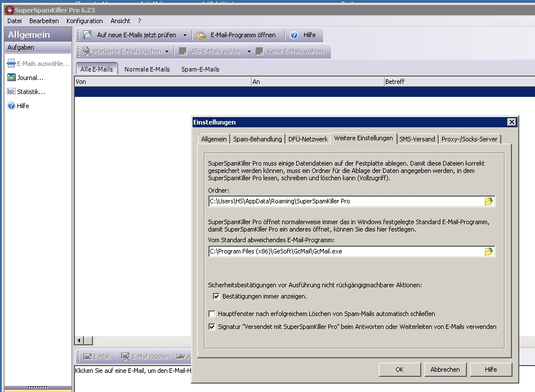The height and width of the screenshot is (392, 535).
Task: Switch to the Spam-E-Mails tab
Action: [x=200, y=69]
